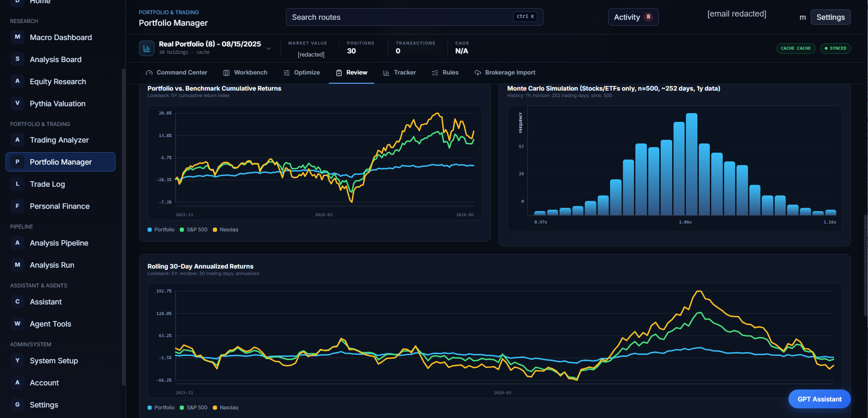Image resolution: width=868 pixels, height=418 pixels.
Task: Click the Equity Research A icon
Action: click(x=17, y=81)
